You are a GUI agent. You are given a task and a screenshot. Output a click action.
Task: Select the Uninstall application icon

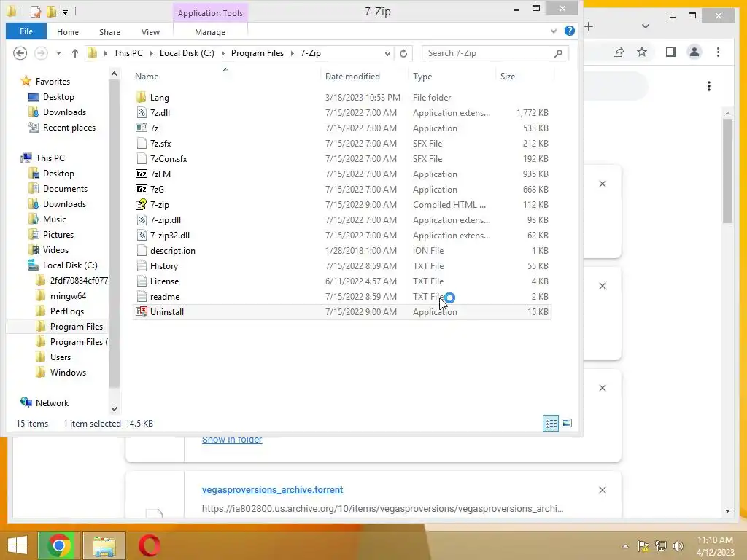tap(141, 312)
